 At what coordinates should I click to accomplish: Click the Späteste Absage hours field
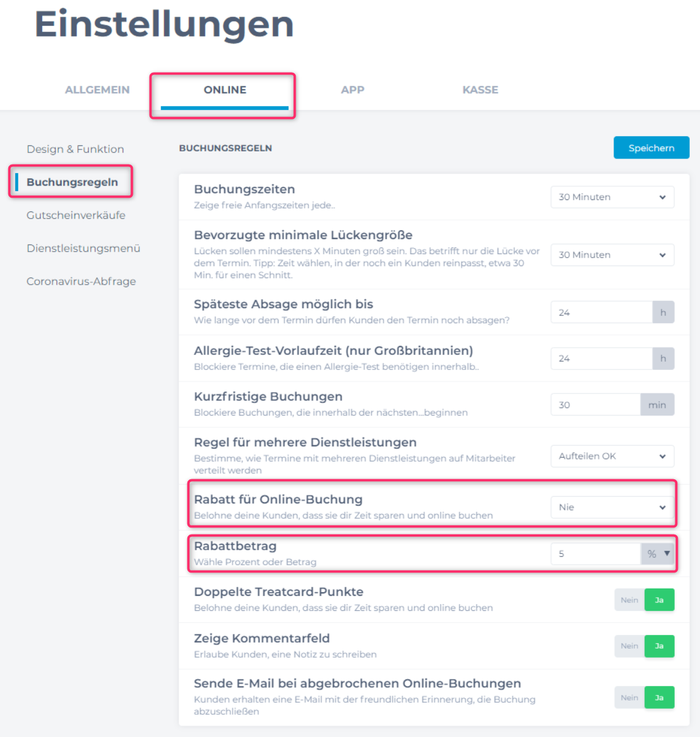(601, 312)
